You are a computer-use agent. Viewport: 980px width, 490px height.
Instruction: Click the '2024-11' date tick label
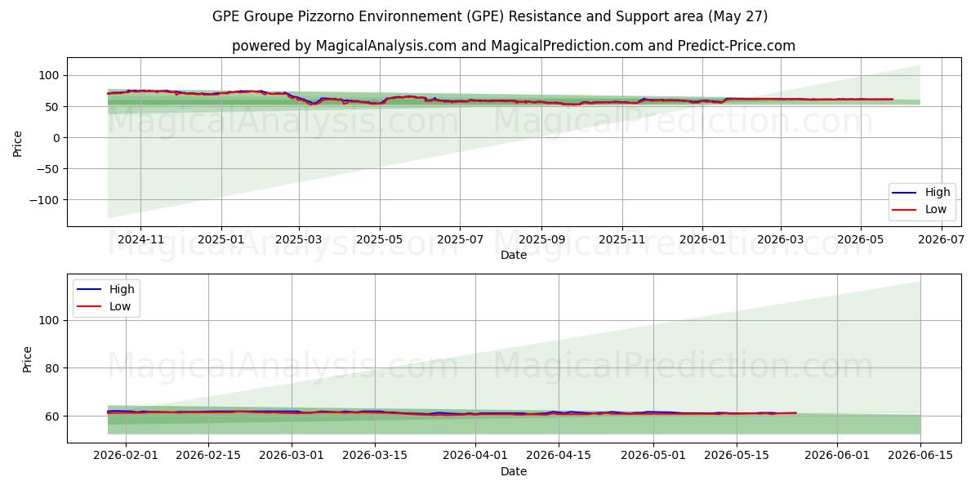pyautogui.click(x=140, y=239)
